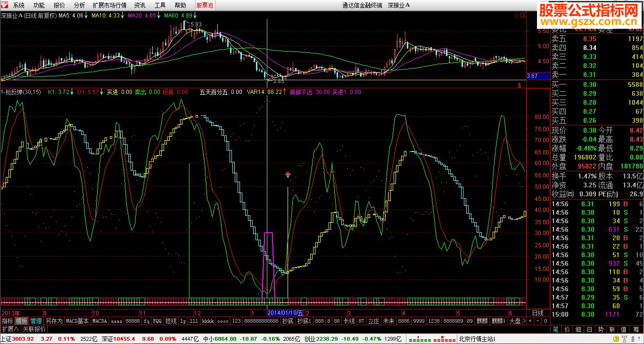Click the red diamond icon above the K-line chart
The width and height of the screenshot is (644, 344).
516,15
